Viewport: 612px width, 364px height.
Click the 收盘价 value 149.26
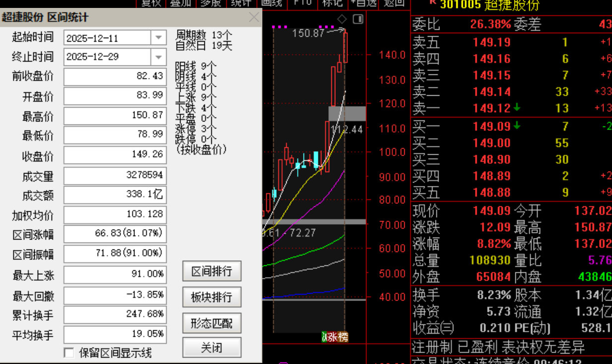[x=115, y=155]
